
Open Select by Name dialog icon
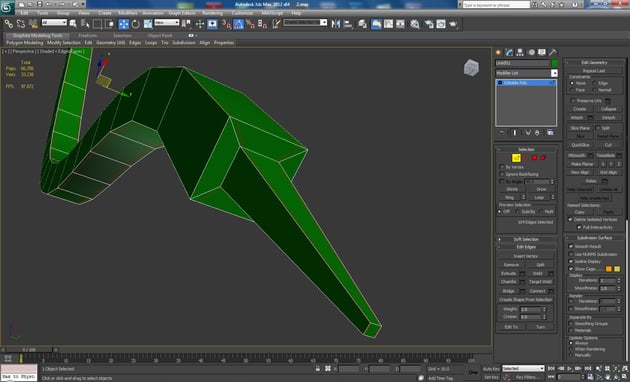(x=85, y=24)
